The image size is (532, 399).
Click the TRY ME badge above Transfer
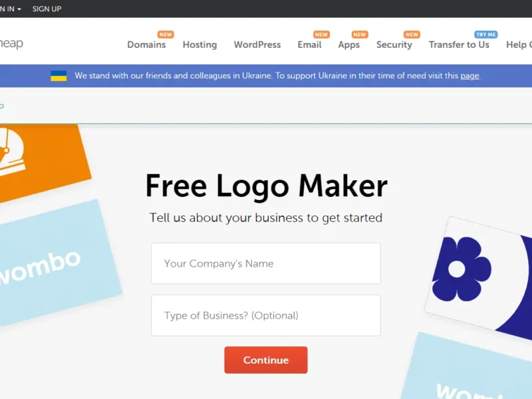tap(486, 35)
